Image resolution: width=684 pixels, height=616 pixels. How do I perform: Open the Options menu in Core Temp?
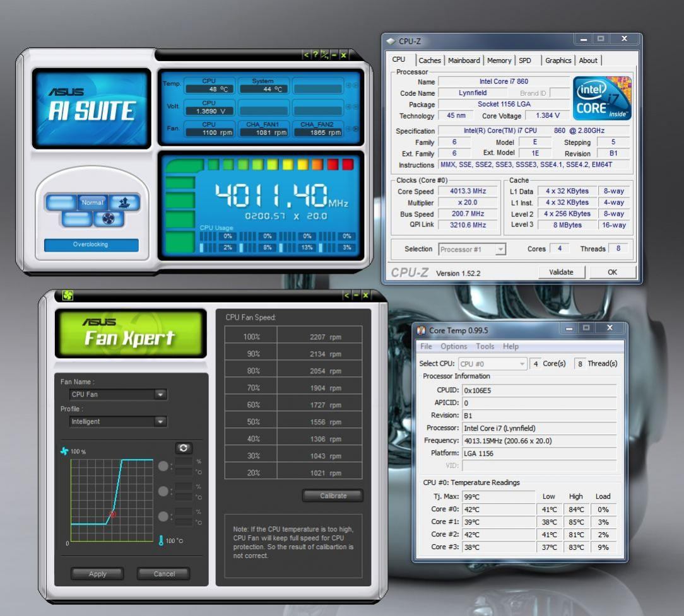tap(454, 346)
